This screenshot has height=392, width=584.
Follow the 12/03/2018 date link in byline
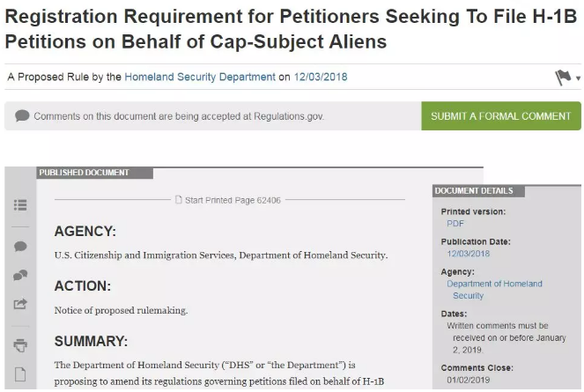[x=321, y=77]
